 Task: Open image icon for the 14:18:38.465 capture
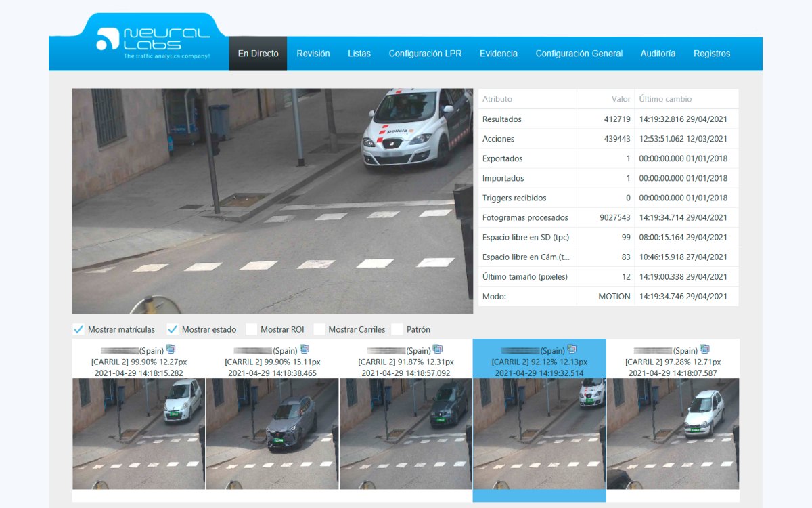point(304,349)
